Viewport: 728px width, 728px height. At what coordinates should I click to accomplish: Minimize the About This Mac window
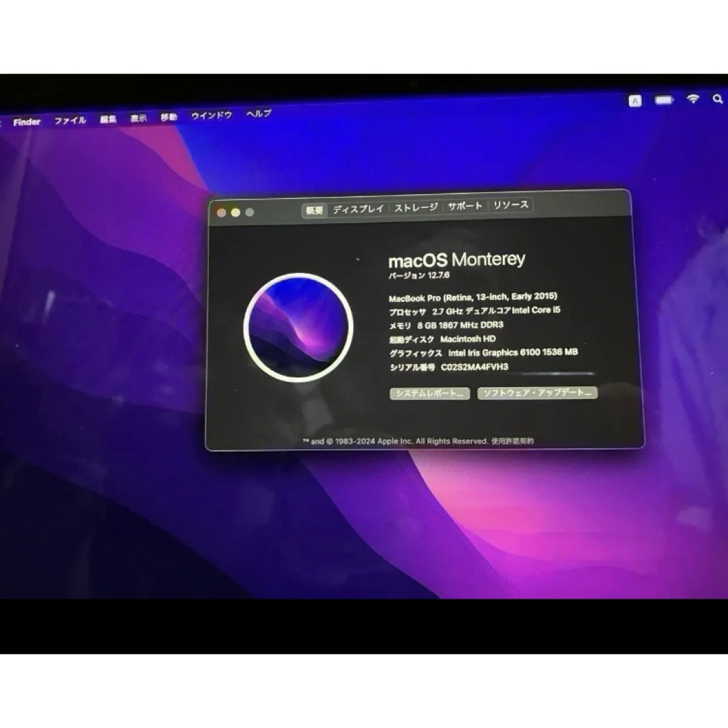point(235,212)
